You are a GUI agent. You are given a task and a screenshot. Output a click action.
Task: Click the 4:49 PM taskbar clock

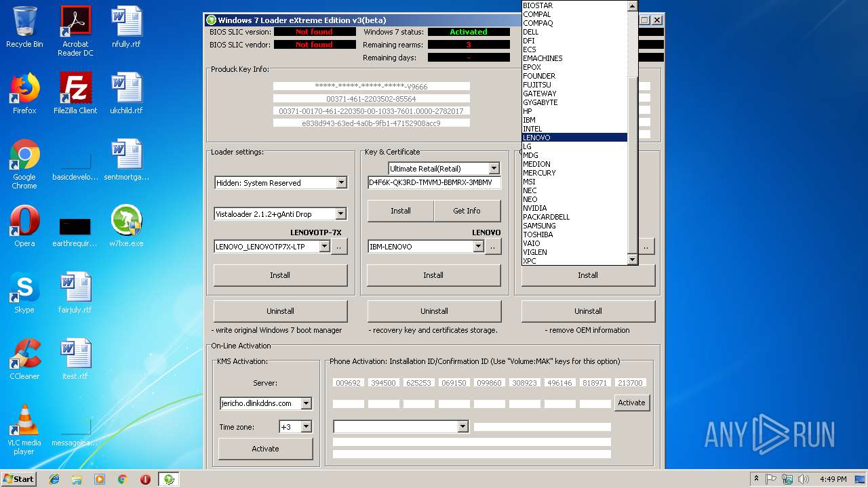pyautogui.click(x=833, y=479)
